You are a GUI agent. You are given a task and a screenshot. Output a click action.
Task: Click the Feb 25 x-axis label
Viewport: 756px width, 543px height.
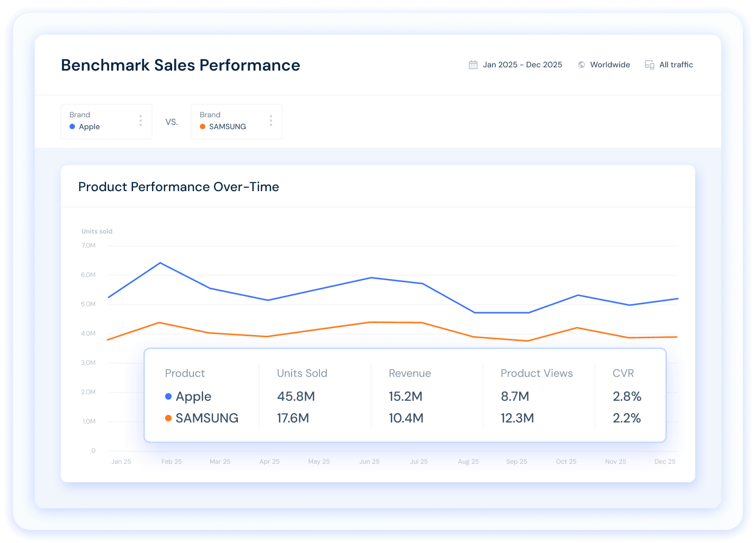172,462
